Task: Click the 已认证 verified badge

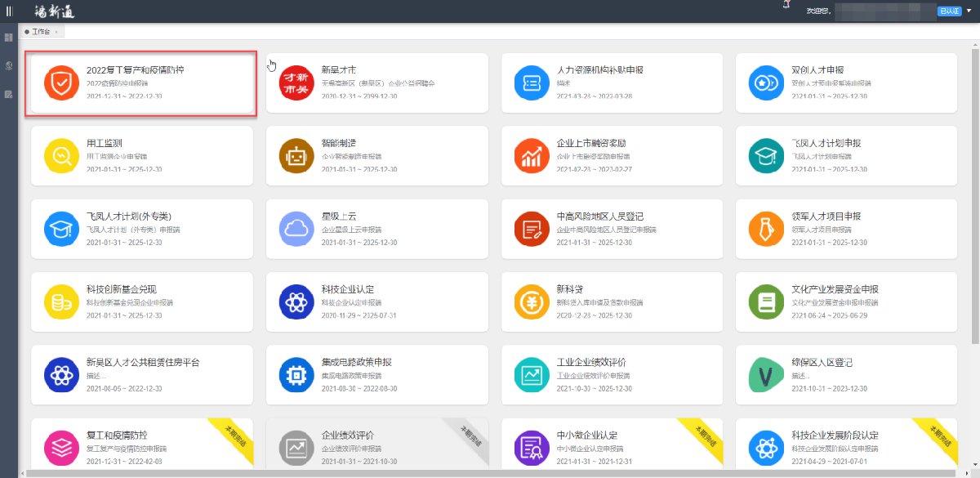Action: (949, 11)
